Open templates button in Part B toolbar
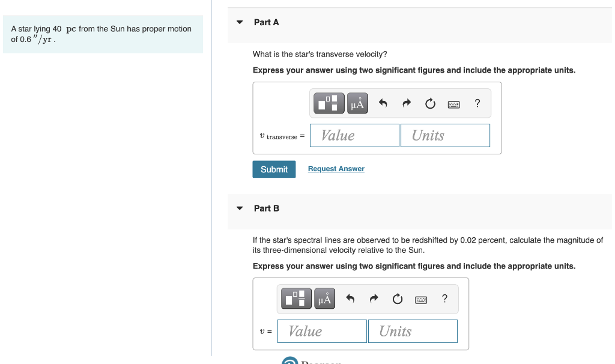 [297, 299]
